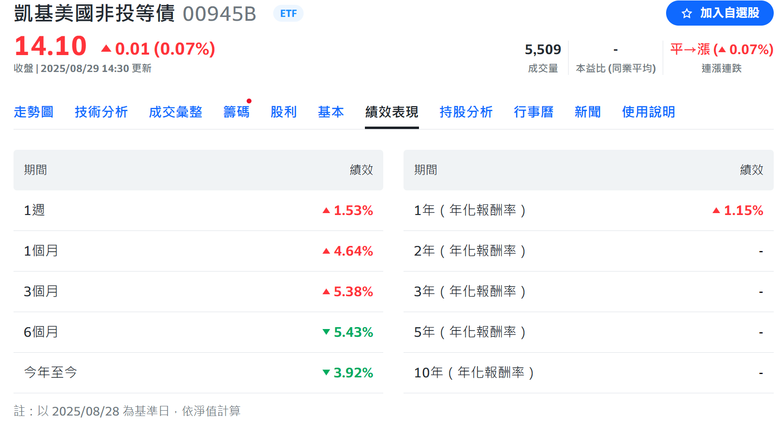Click 本益比 (同業平均) label

(616, 68)
